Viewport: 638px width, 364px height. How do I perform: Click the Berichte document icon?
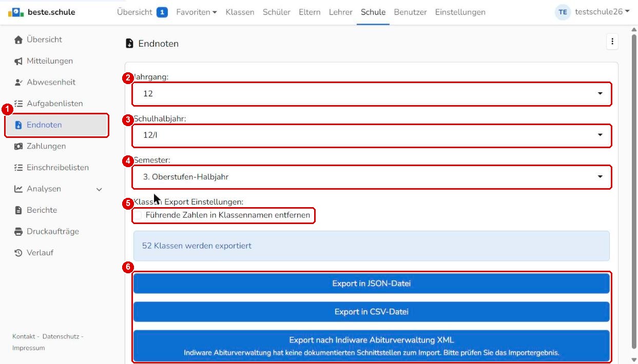[18, 210]
